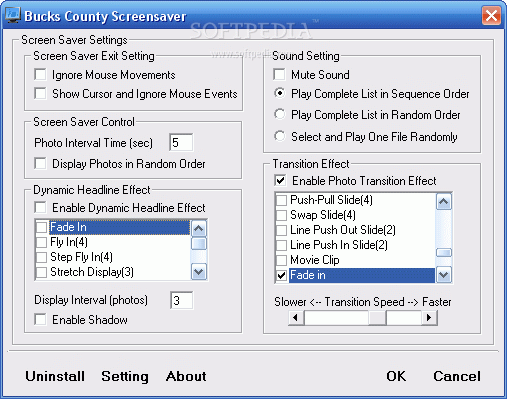Confirm with the OK button
507x399 pixels.
396,376
